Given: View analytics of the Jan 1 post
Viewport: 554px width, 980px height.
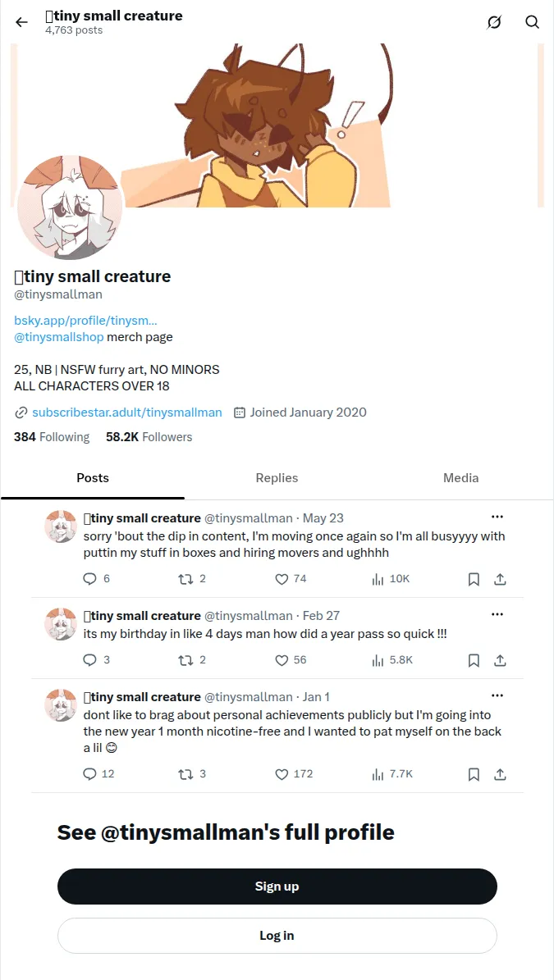Looking at the screenshot, I should tap(392, 774).
